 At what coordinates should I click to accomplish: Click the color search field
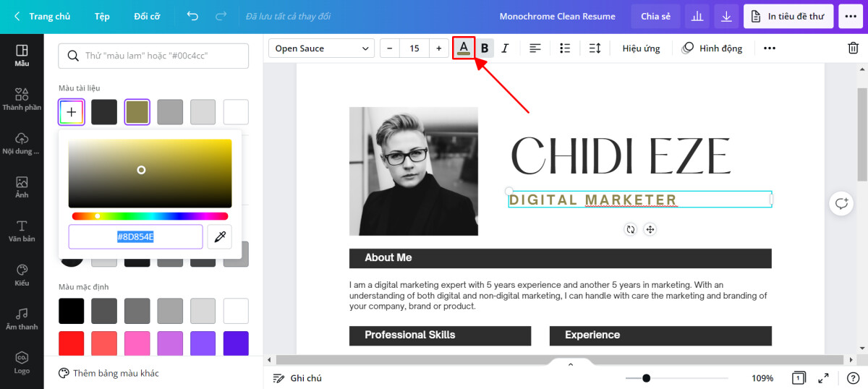pyautogui.click(x=153, y=56)
